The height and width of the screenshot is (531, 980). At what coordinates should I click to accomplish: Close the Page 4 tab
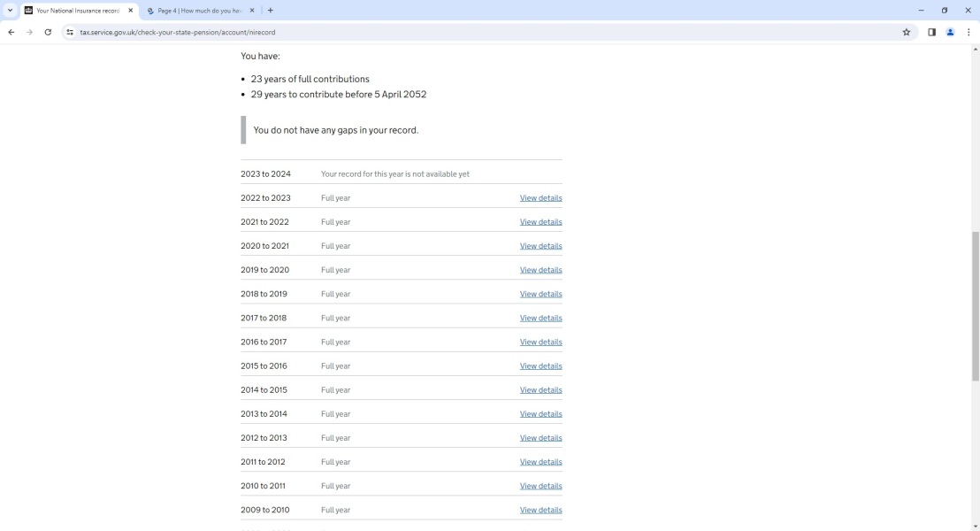click(x=252, y=11)
